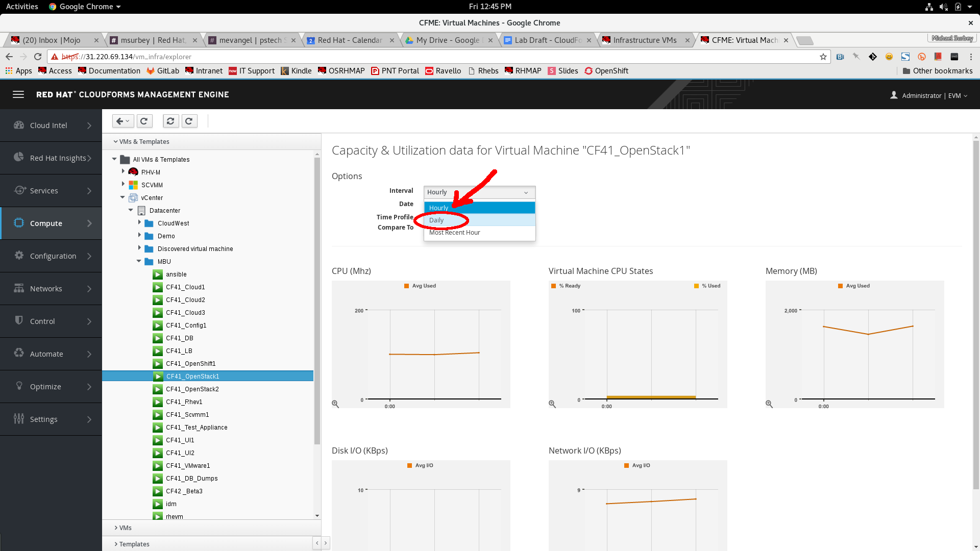Click the Cloud Intel sidebar icon
The width and height of the screenshot is (980, 551).
point(19,125)
